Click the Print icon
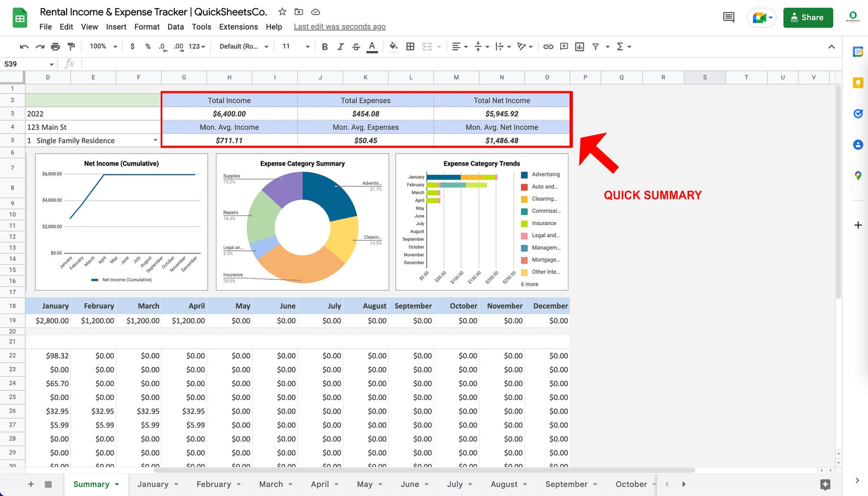The height and width of the screenshot is (496, 868). click(55, 47)
